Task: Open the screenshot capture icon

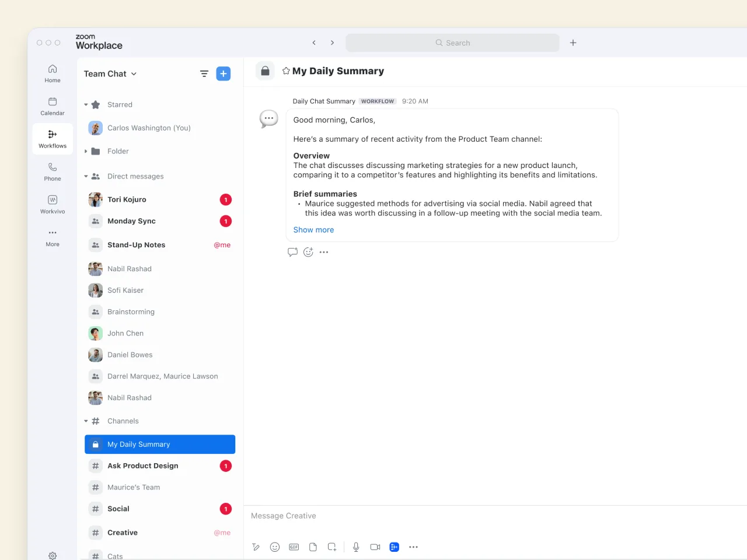Action: tap(332, 547)
